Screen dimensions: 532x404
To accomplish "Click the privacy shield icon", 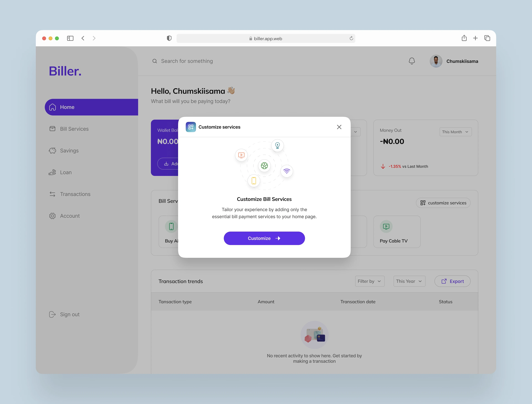I will [x=169, y=38].
